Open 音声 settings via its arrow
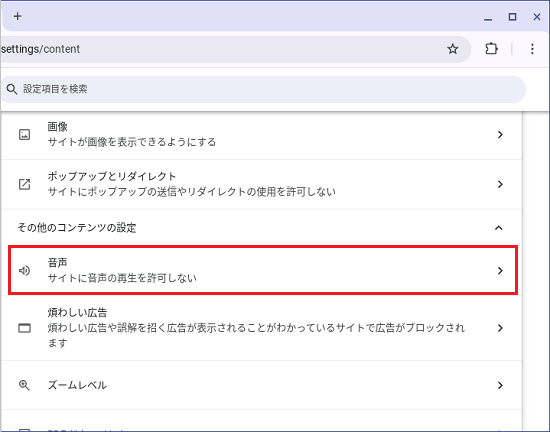 500,270
